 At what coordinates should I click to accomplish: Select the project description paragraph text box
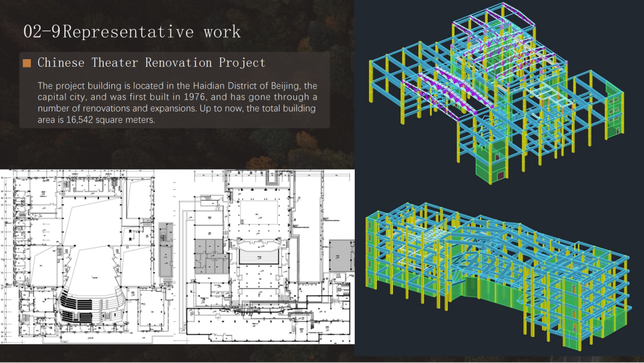pyautogui.click(x=175, y=103)
